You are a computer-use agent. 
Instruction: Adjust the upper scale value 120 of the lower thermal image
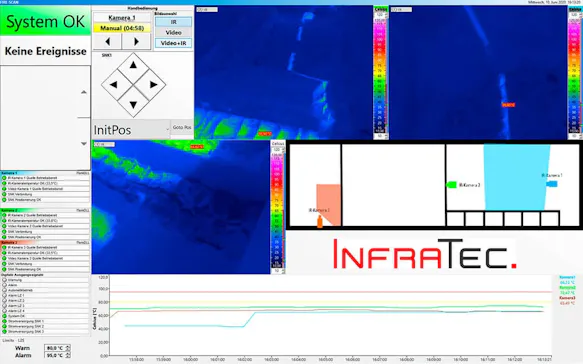pos(277,149)
